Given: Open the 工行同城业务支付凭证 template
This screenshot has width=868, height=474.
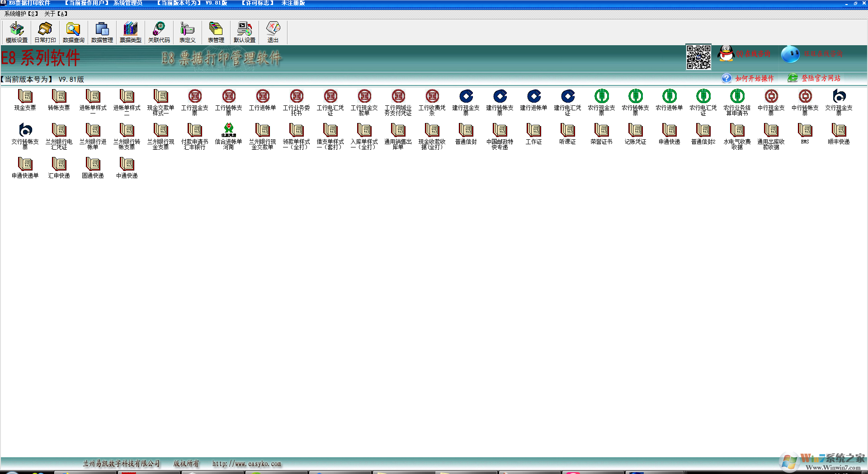Looking at the screenshot, I should [x=398, y=102].
